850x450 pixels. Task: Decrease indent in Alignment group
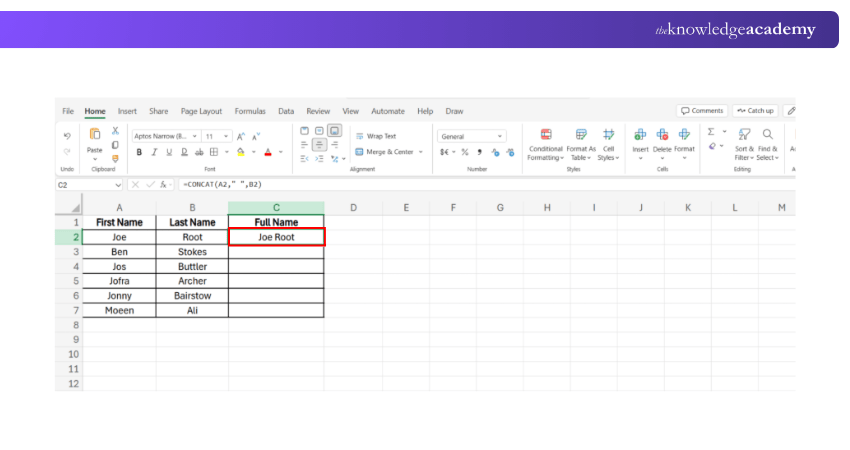pyautogui.click(x=304, y=159)
